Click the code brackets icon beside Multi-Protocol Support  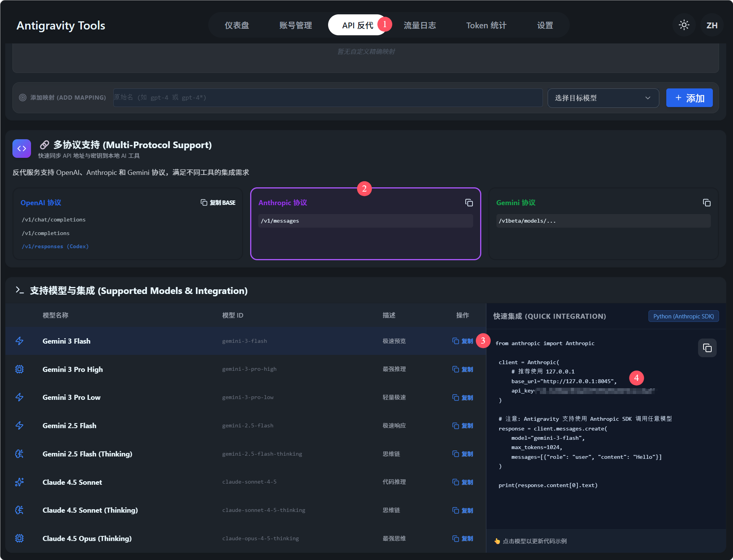point(22,149)
